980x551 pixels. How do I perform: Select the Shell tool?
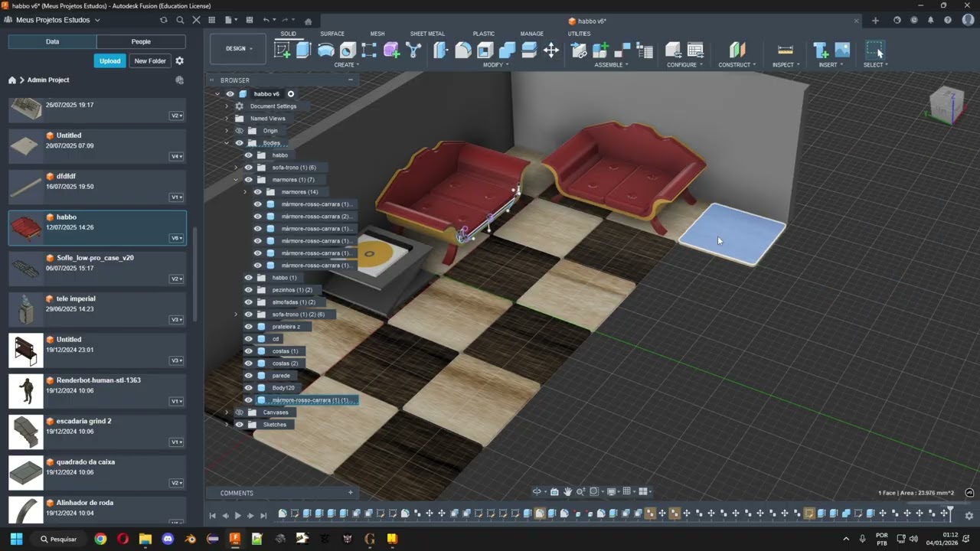click(485, 51)
